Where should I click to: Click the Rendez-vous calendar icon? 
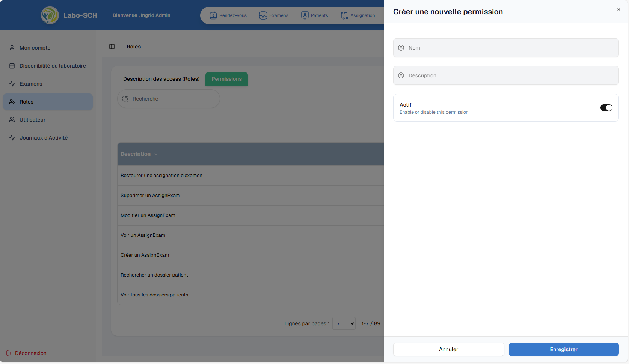213,15
